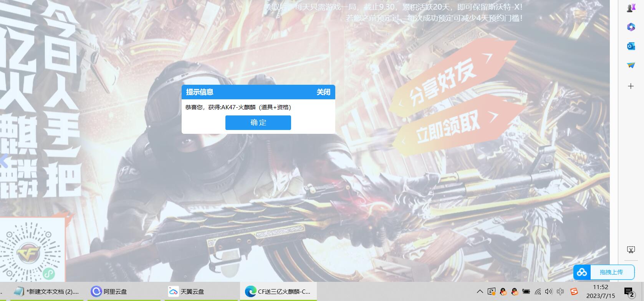The image size is (644, 301).
Task: Click the 确定 confirm button in dialog
Action: pyautogui.click(x=258, y=123)
